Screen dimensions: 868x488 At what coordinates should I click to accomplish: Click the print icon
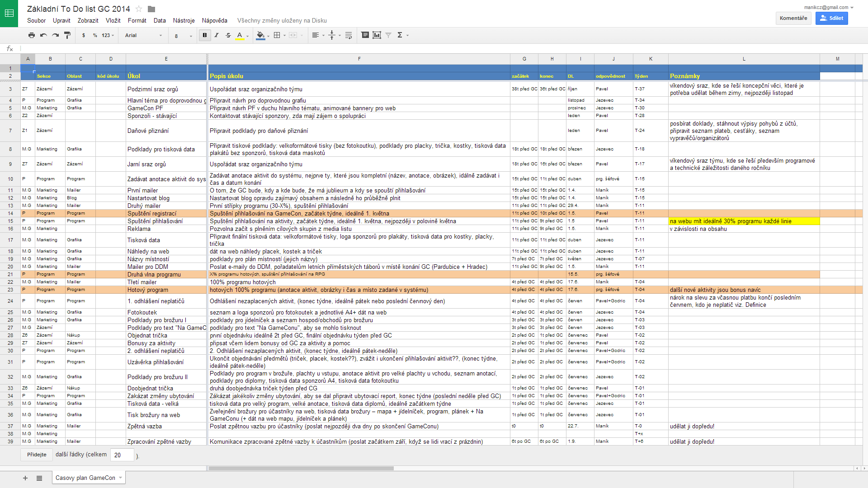(31, 35)
